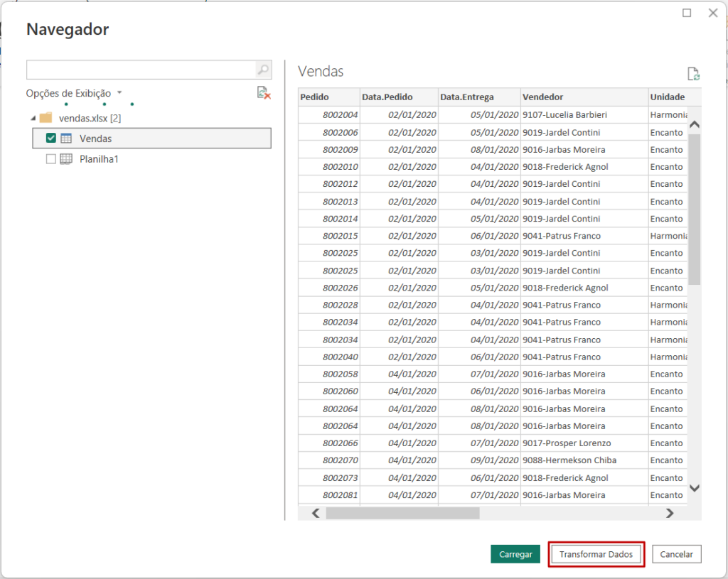The height and width of the screenshot is (579, 728).
Task: Uncheck the Vendas table checkbox
Action: click(51, 139)
